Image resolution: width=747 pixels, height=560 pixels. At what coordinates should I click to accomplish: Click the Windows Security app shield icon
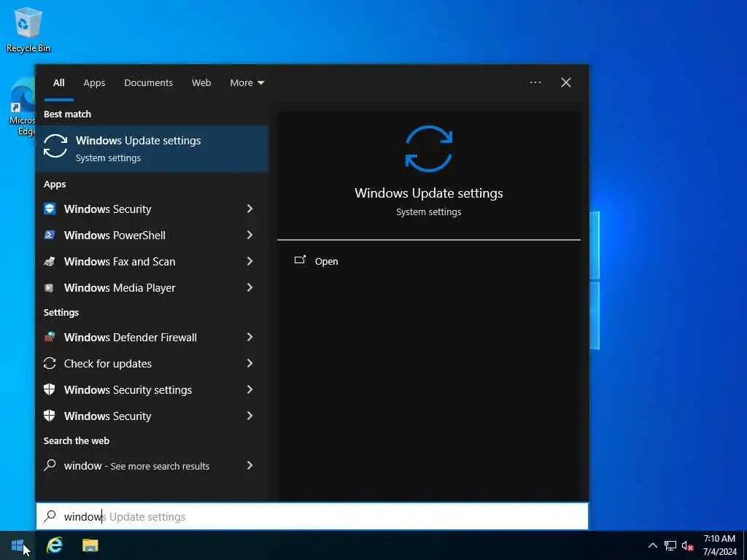coord(50,209)
